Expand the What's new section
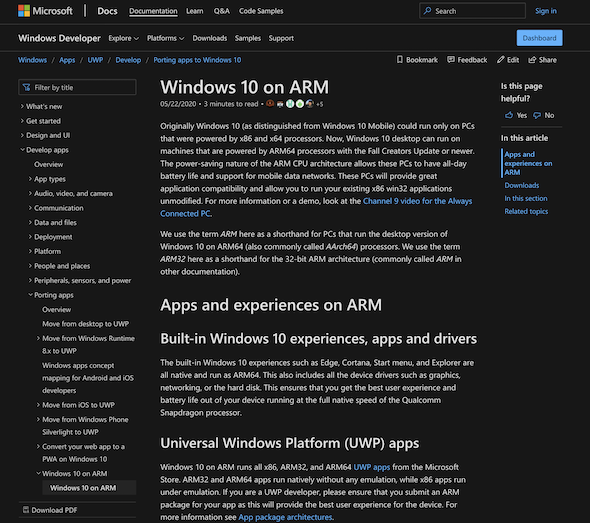 click(41, 106)
